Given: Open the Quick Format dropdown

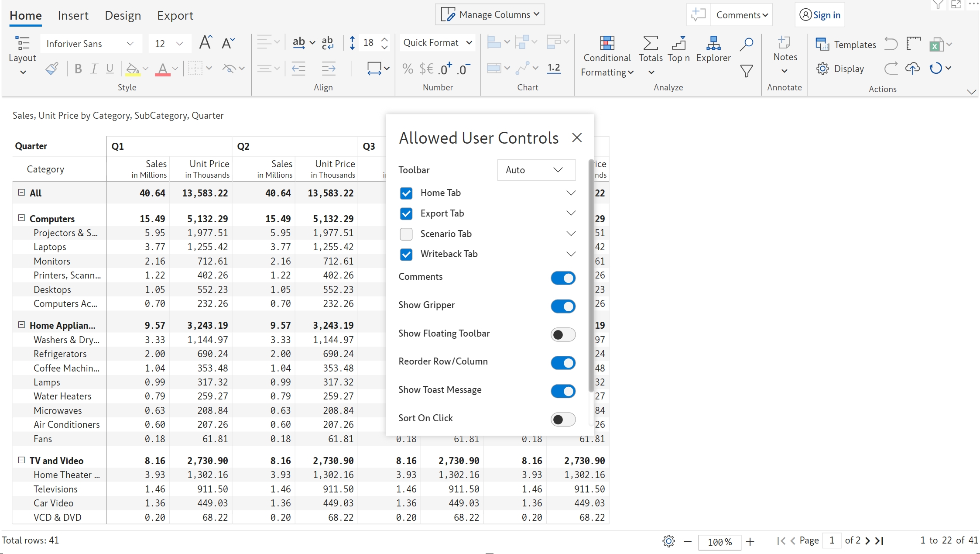Looking at the screenshot, I should 438,42.
